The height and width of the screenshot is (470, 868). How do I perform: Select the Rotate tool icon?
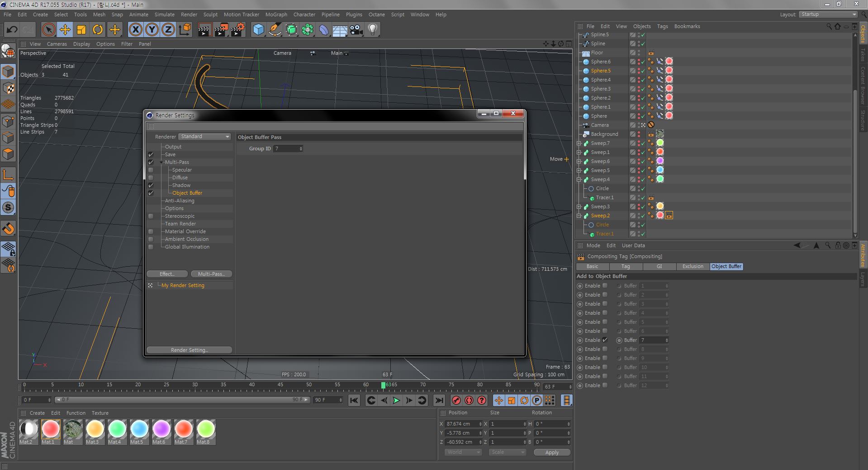[x=98, y=30]
